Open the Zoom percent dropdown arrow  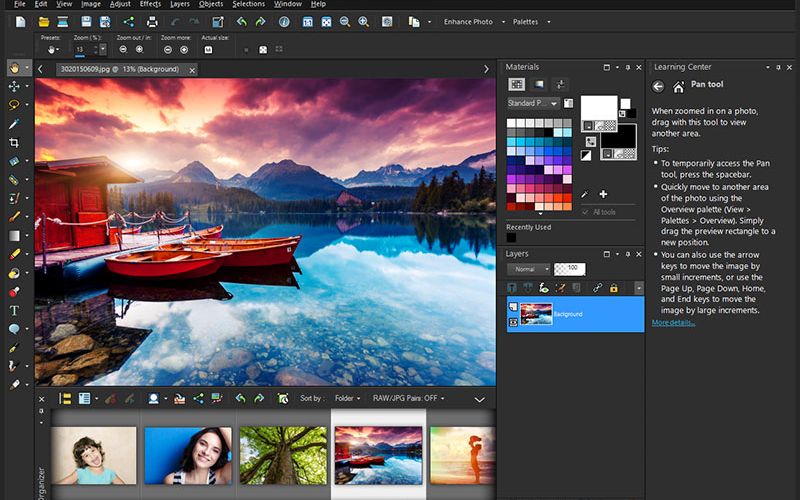click(x=103, y=49)
